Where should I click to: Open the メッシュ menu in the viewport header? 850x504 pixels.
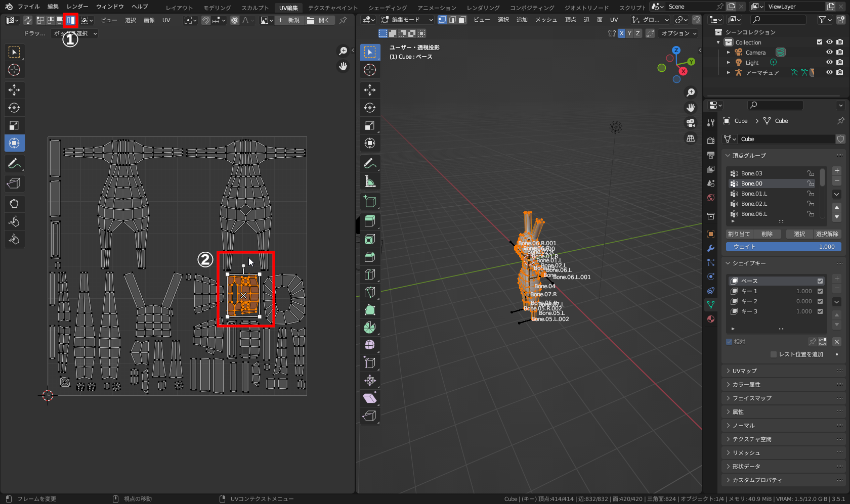pyautogui.click(x=546, y=20)
